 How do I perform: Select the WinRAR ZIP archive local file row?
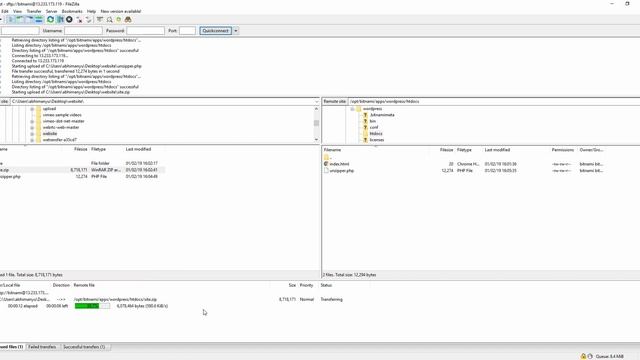click(x=82, y=170)
